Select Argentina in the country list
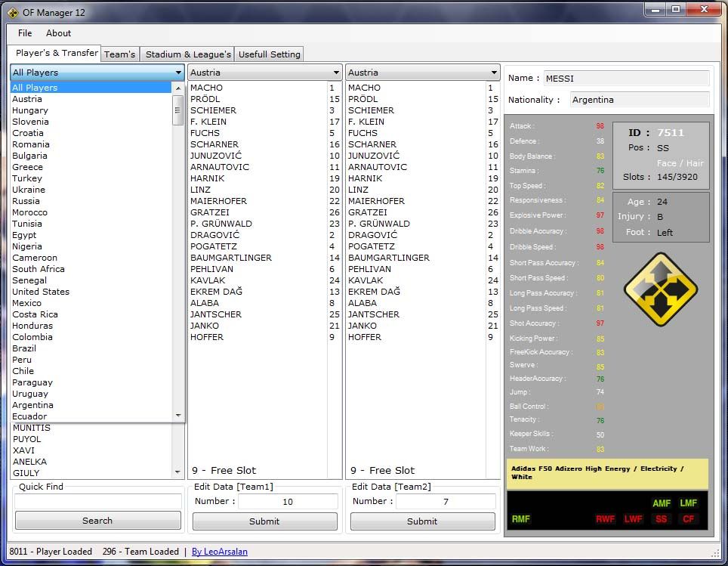 32,405
